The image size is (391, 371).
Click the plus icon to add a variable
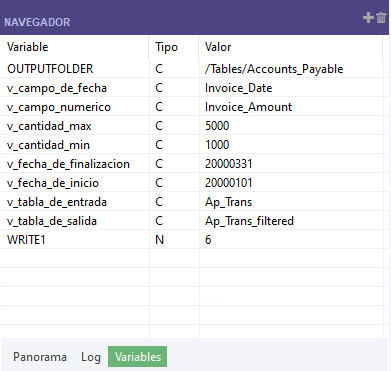tap(368, 17)
